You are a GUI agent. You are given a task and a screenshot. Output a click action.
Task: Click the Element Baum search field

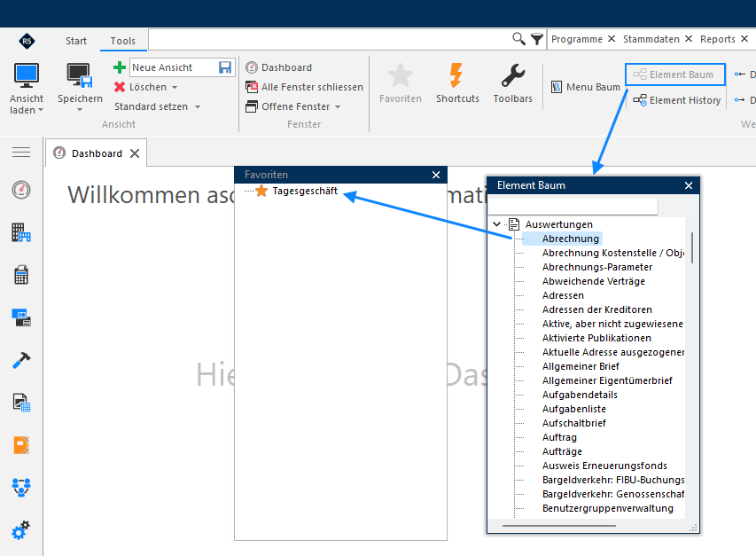pos(573,206)
